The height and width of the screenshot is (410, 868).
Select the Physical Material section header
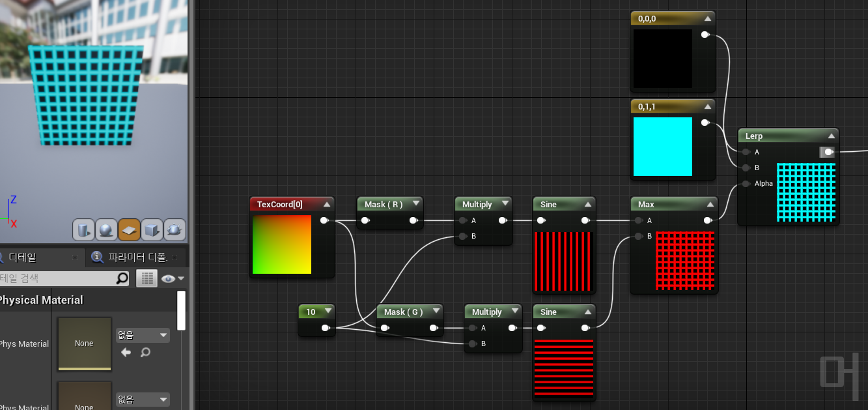click(40, 300)
